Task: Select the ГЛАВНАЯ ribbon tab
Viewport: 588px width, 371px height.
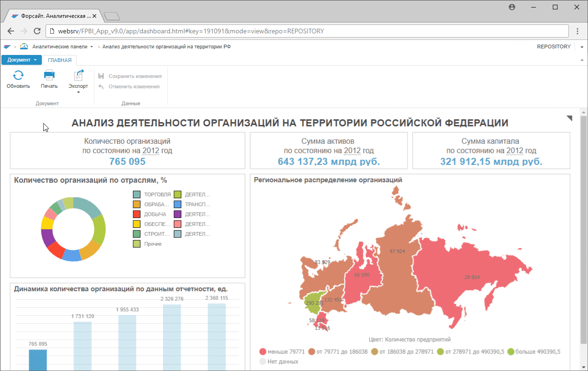Action: 60,60
